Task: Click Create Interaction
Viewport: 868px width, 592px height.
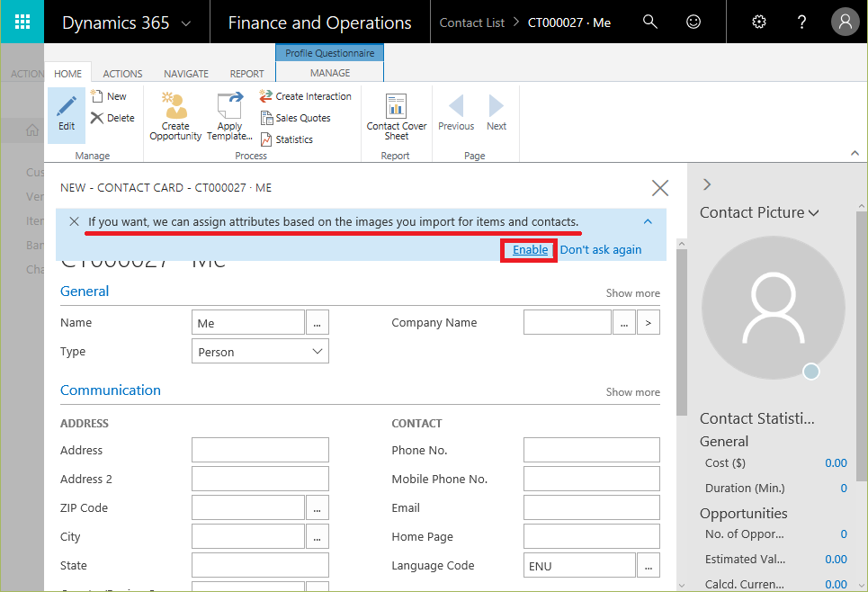Action: point(305,96)
